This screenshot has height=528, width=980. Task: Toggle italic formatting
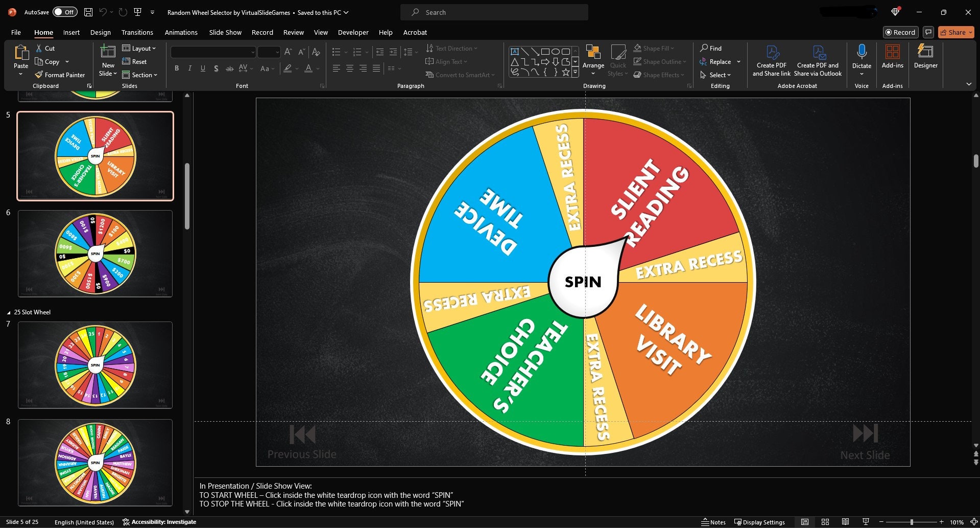pyautogui.click(x=189, y=68)
